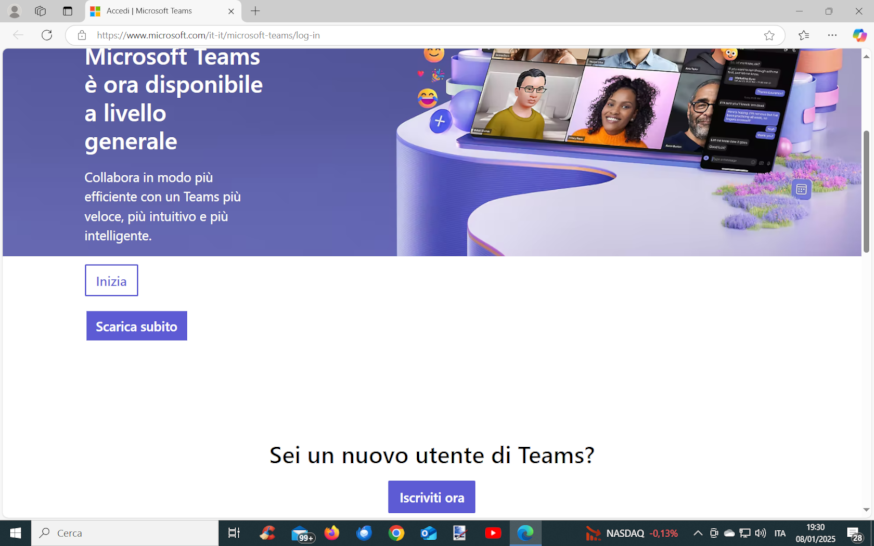
Task: Launch the Copilot sidebar icon
Action: click(859, 35)
